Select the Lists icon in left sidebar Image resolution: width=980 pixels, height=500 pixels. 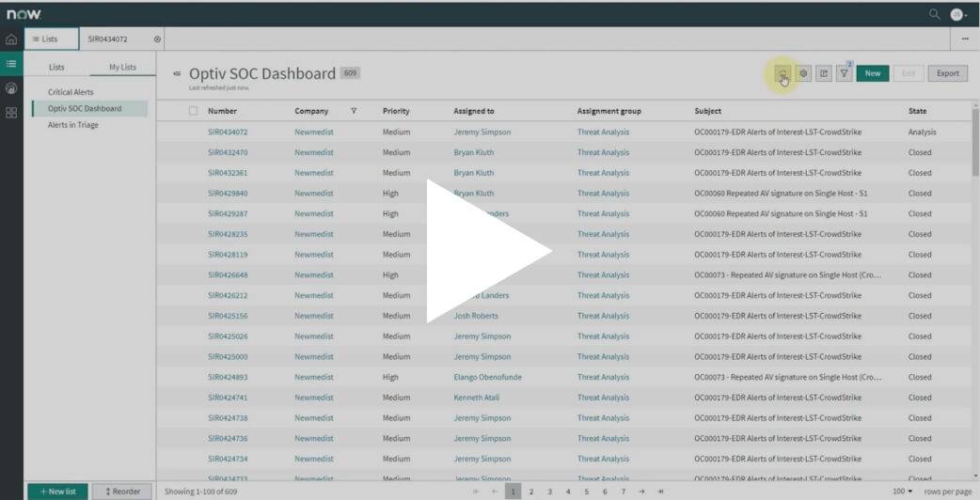[x=11, y=64]
